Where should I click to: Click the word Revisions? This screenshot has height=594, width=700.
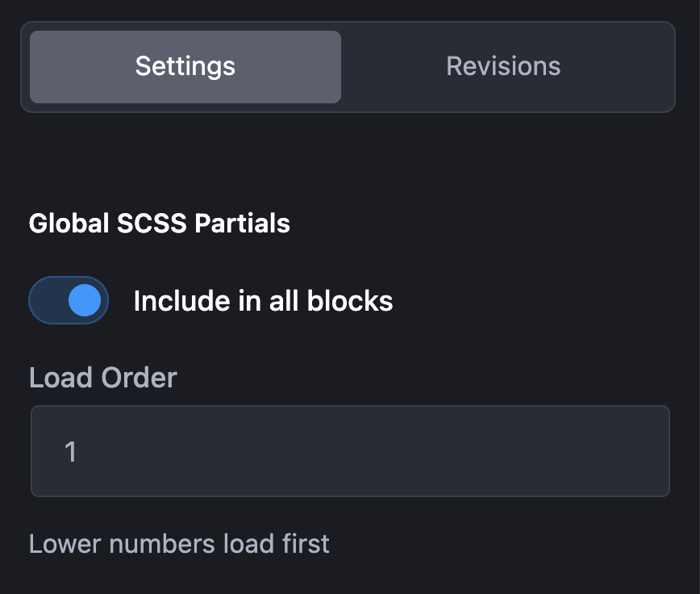(503, 66)
